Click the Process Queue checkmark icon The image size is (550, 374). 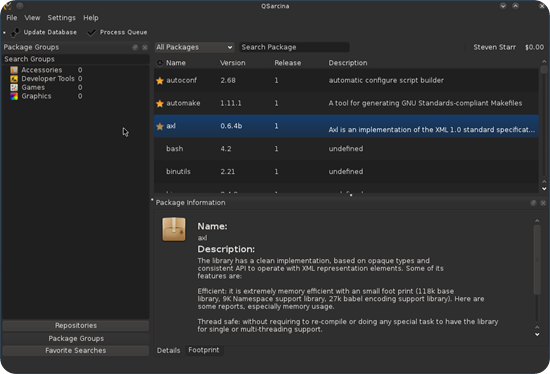coord(92,33)
